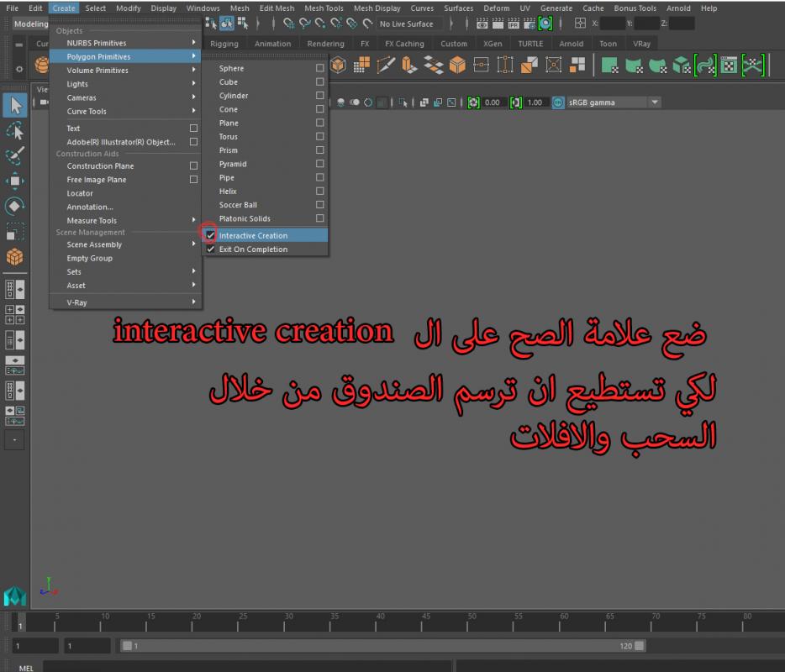Click the X coordinate input field

tap(612, 23)
